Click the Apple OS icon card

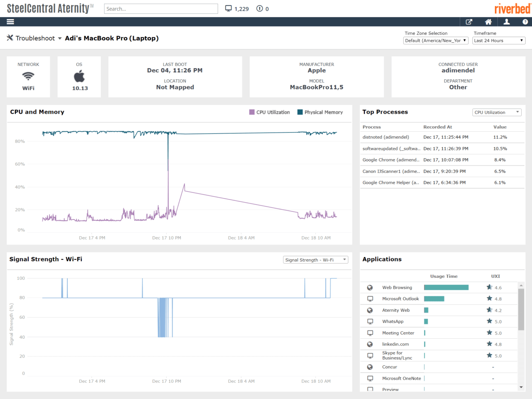pos(79,76)
